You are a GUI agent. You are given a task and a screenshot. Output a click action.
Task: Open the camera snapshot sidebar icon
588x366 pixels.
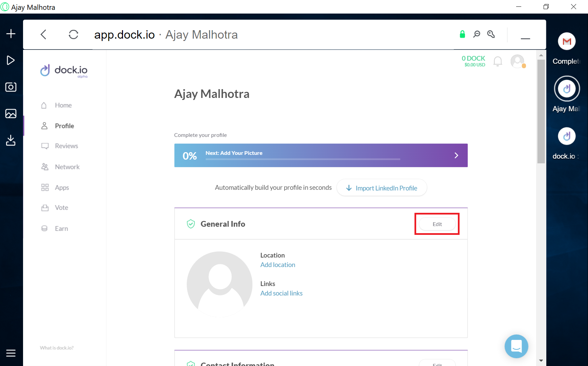click(11, 87)
